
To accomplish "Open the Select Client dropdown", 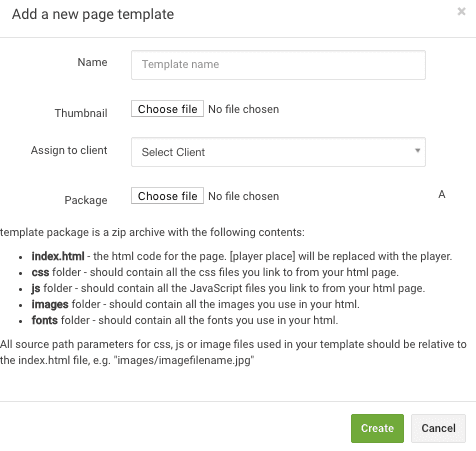I will pyautogui.click(x=278, y=152).
